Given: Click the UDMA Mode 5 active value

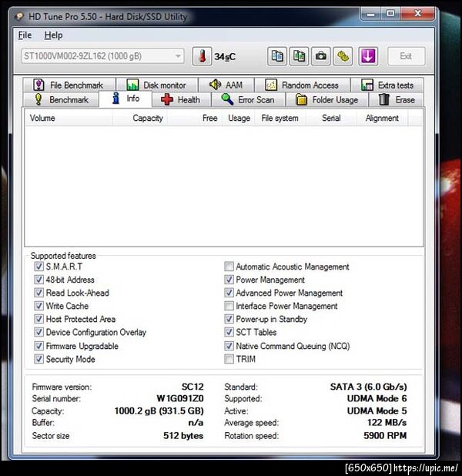Looking at the screenshot, I should (x=377, y=411).
